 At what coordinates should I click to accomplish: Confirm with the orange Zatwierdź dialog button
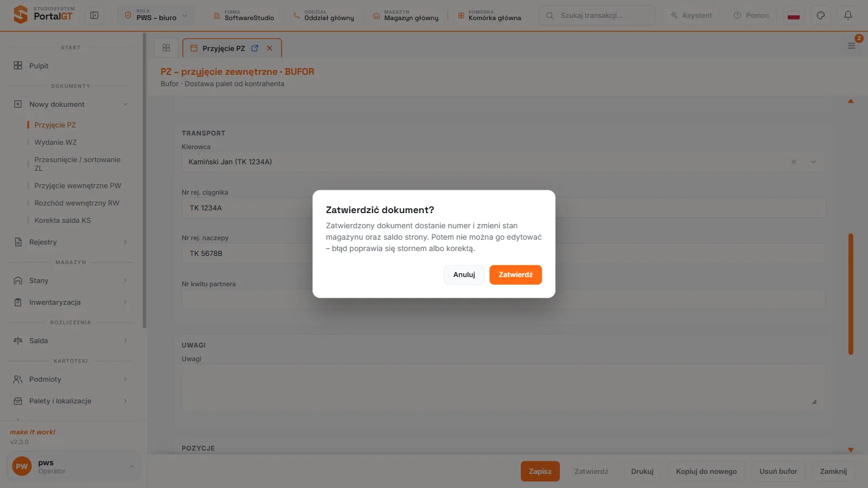(515, 274)
